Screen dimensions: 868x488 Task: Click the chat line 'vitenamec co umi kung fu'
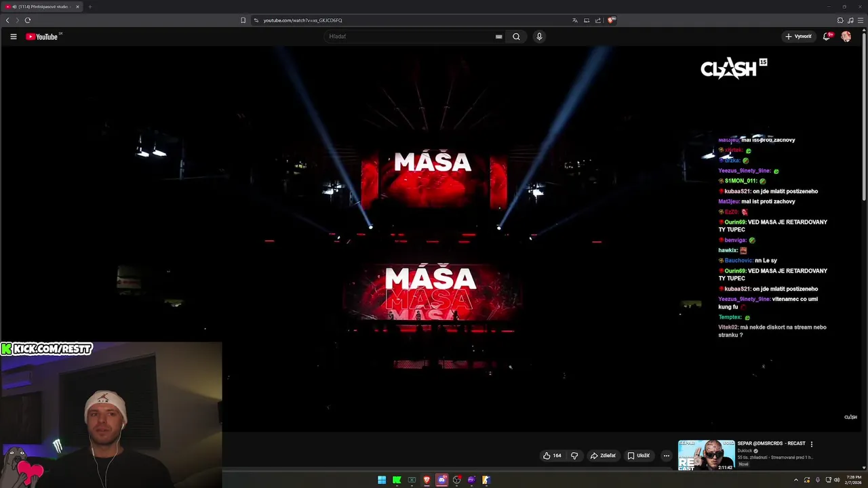[x=768, y=303]
